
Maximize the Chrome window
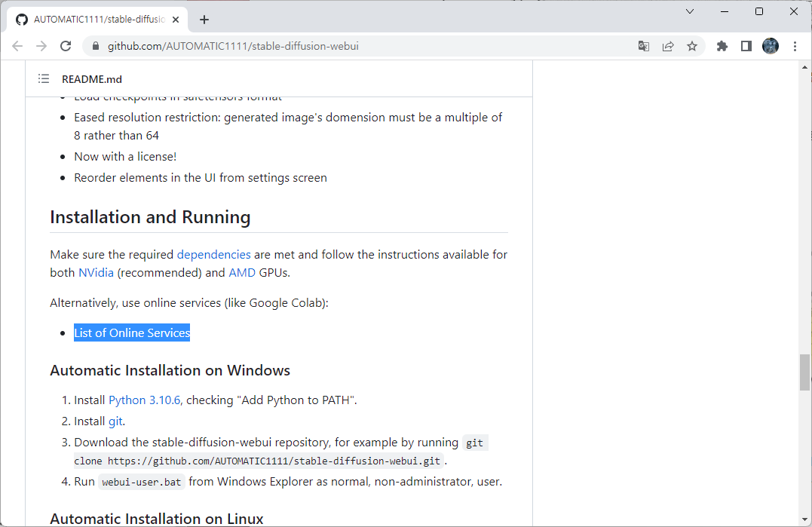(x=759, y=11)
